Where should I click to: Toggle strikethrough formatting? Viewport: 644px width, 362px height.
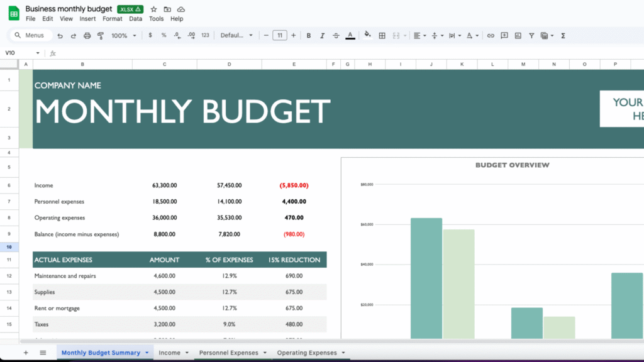(x=336, y=36)
